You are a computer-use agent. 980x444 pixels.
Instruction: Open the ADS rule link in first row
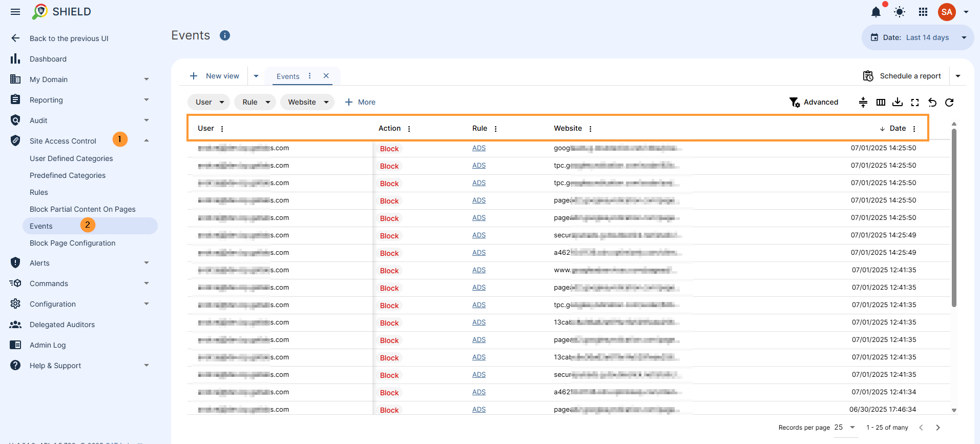(x=479, y=148)
